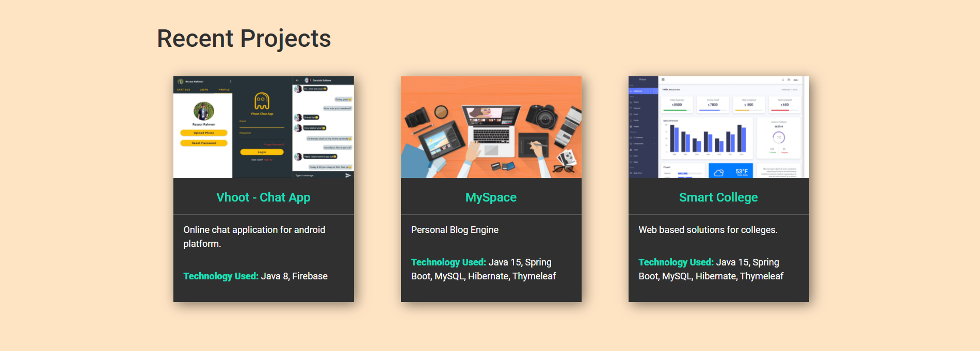The width and height of the screenshot is (980, 351).
Task: Click the Vhoot - Chat App title
Action: coord(263,197)
